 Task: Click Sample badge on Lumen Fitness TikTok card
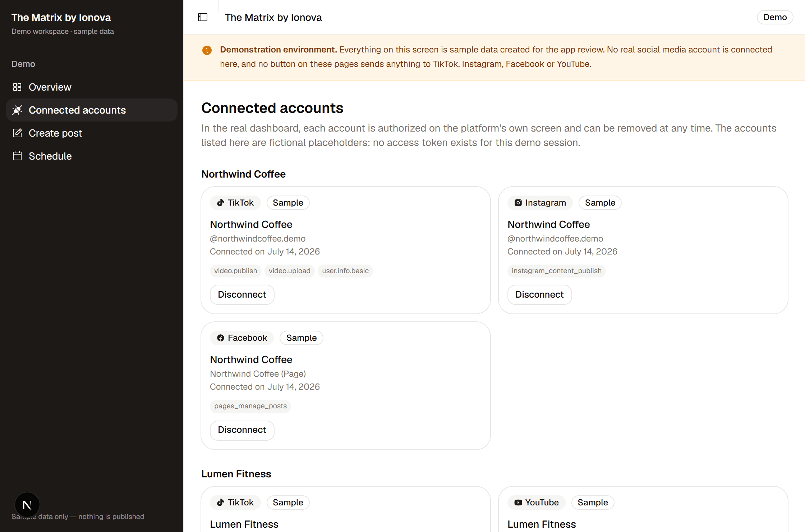coord(288,503)
